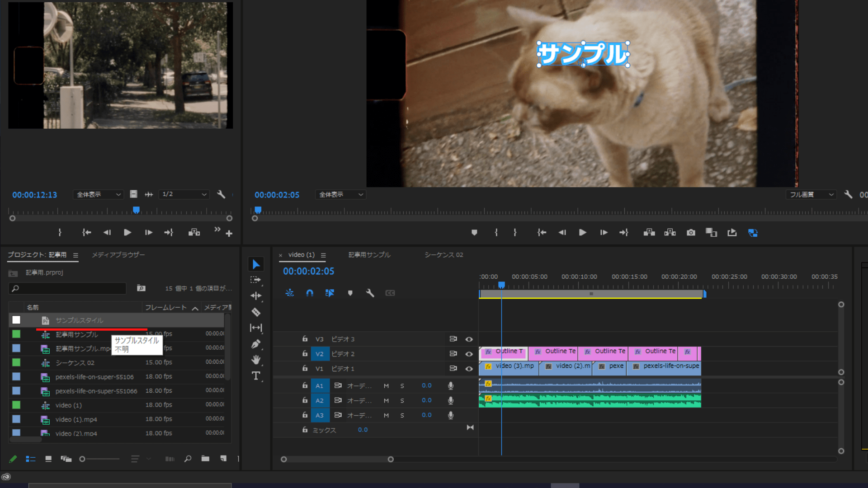Click the Export Frame camera icon

(x=691, y=233)
